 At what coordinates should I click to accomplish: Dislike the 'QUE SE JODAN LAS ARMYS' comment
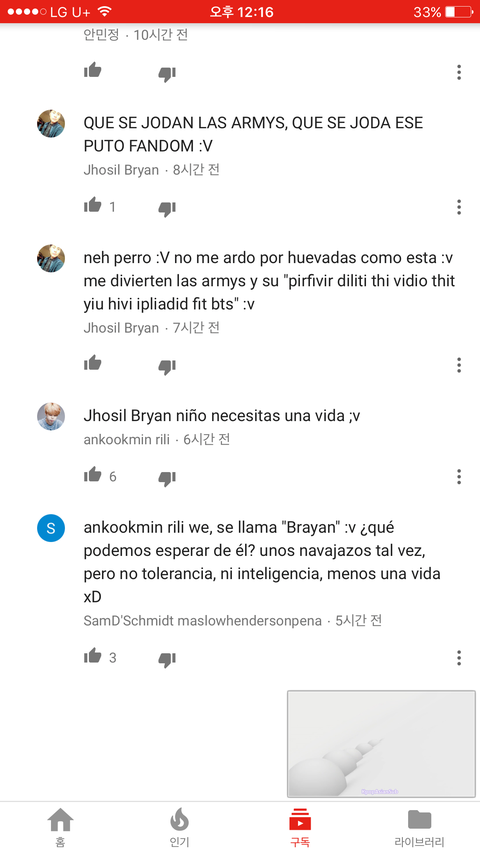pos(167,208)
